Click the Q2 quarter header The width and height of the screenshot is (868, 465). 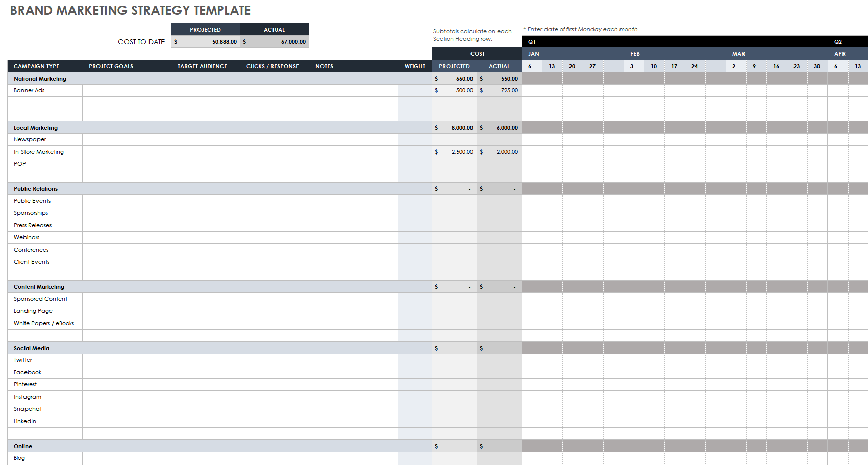click(838, 42)
